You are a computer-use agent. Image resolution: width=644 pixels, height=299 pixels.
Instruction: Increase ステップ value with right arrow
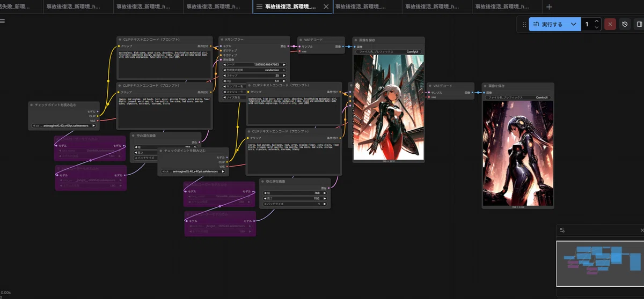coord(284,76)
